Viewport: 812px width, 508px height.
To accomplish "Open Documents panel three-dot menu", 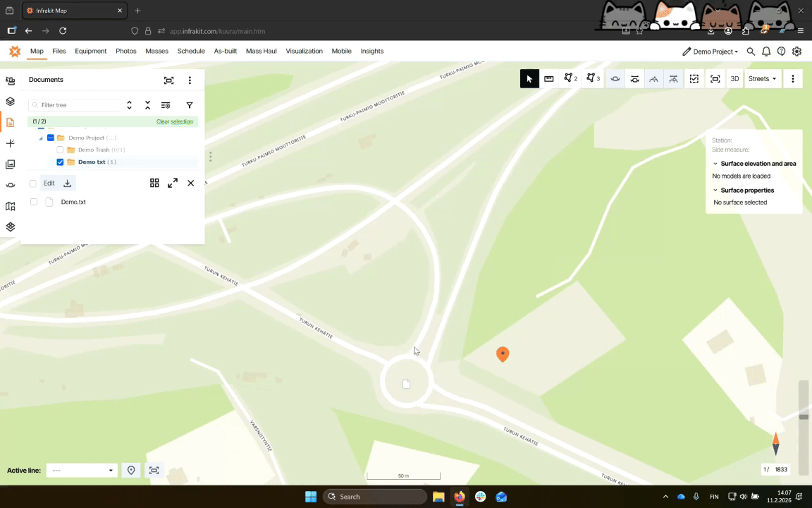I will 190,80.
